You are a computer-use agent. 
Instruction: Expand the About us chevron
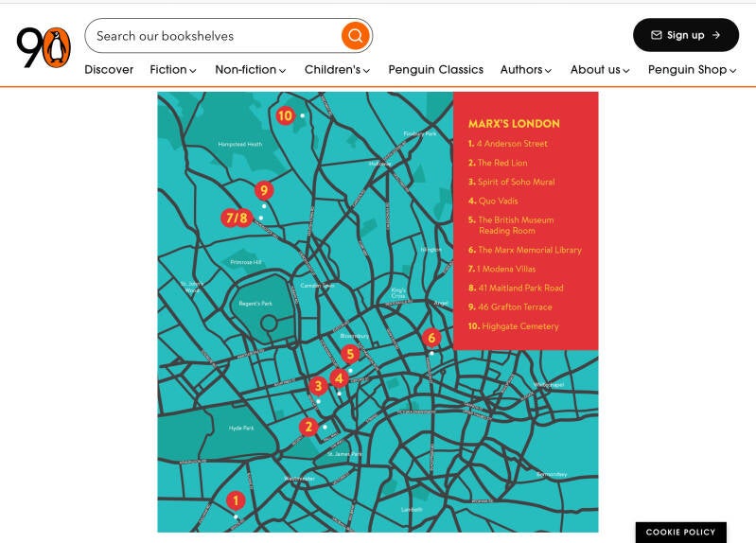coord(625,70)
